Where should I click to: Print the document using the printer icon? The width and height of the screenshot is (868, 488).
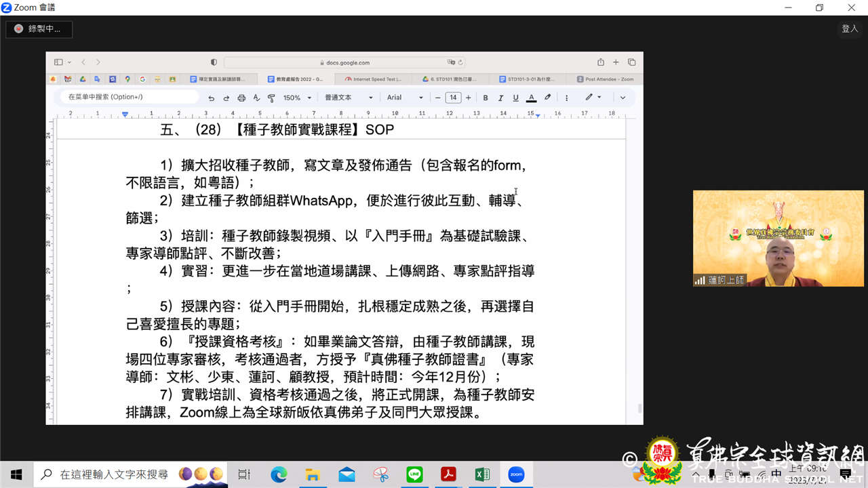click(x=241, y=98)
